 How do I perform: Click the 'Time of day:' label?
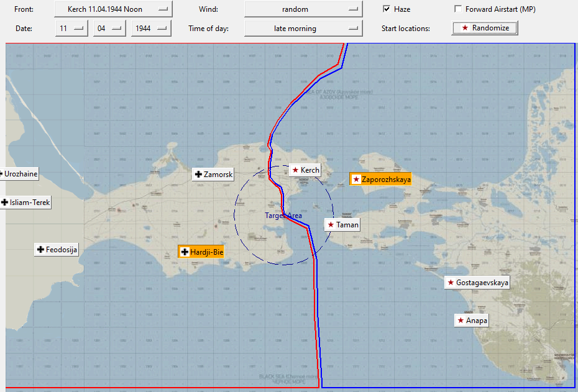(x=208, y=29)
